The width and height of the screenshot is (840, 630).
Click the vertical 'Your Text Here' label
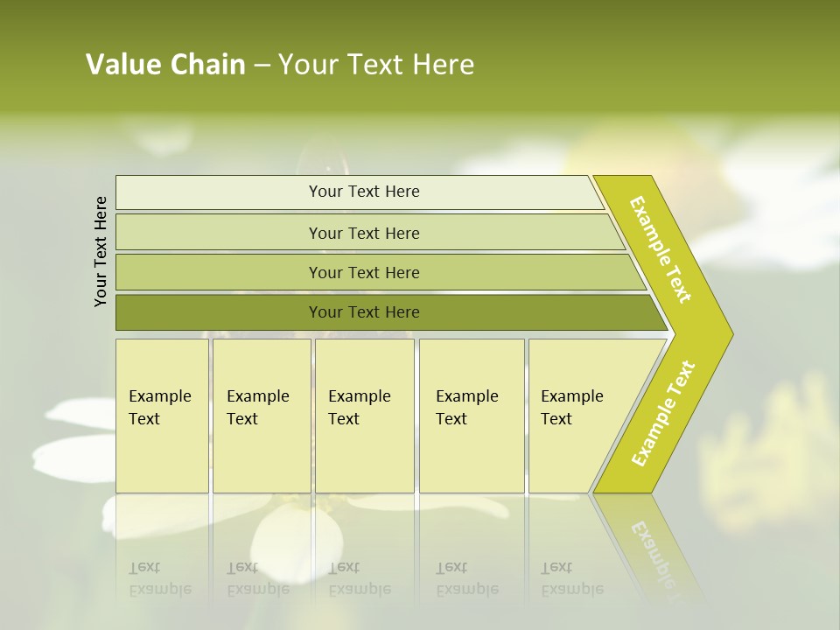point(101,252)
